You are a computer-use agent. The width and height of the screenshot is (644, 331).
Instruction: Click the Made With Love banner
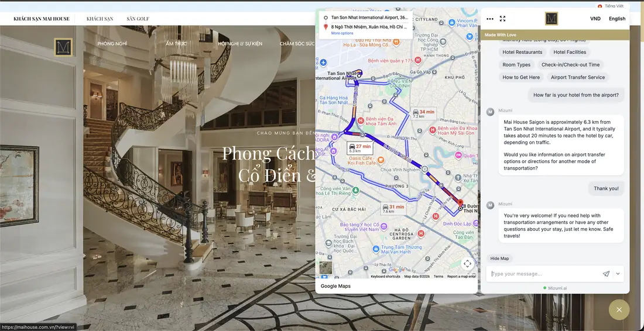click(555, 35)
